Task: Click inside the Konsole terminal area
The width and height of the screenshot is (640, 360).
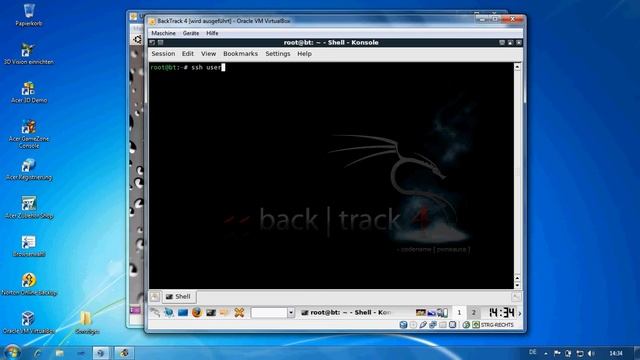Action: coord(331,176)
